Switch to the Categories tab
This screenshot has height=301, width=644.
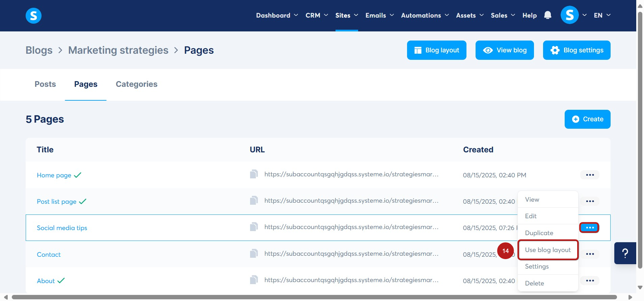[136, 84]
